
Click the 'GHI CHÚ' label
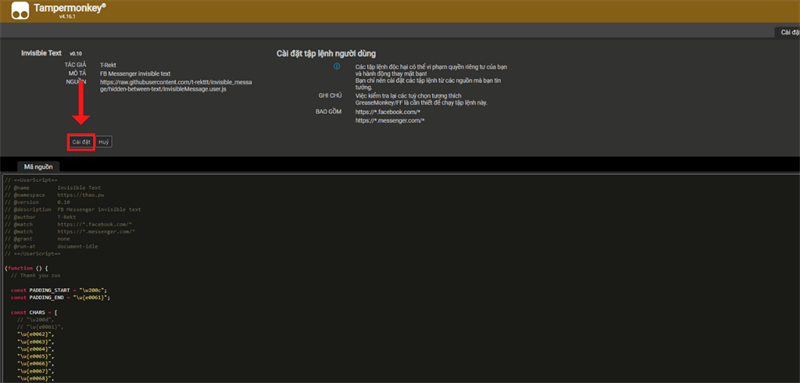click(x=330, y=95)
